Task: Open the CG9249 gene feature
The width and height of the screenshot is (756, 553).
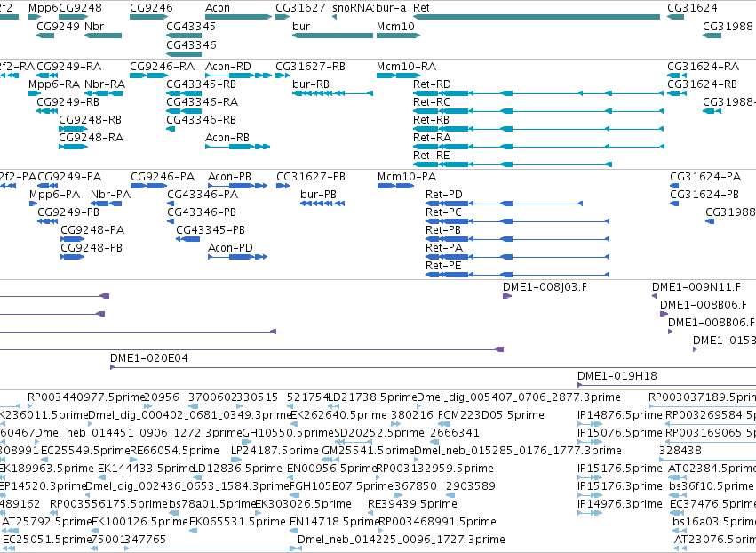Action: [x=45, y=36]
